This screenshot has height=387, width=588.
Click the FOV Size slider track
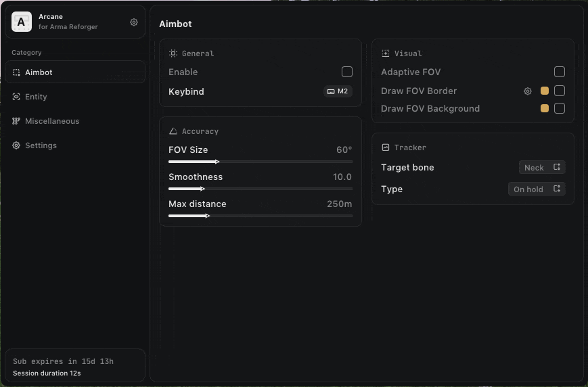coord(261,162)
